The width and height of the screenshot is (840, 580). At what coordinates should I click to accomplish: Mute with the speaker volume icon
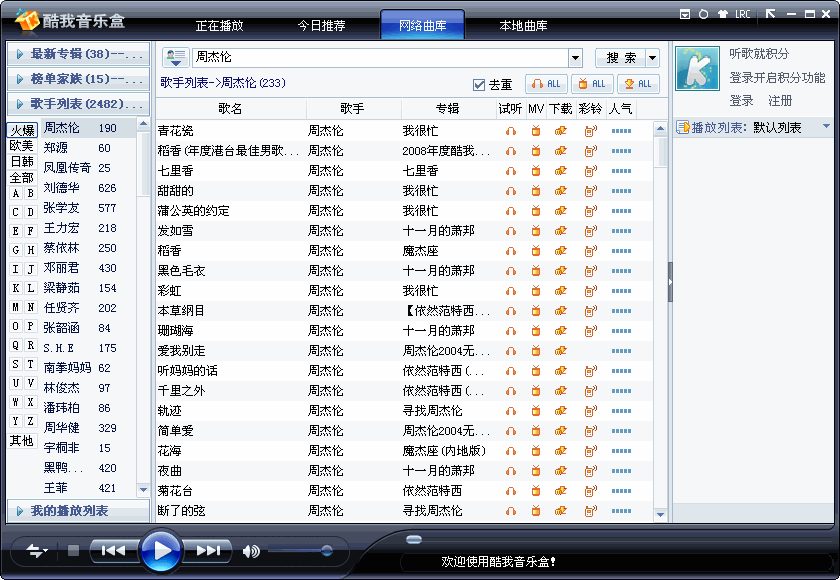(x=250, y=551)
